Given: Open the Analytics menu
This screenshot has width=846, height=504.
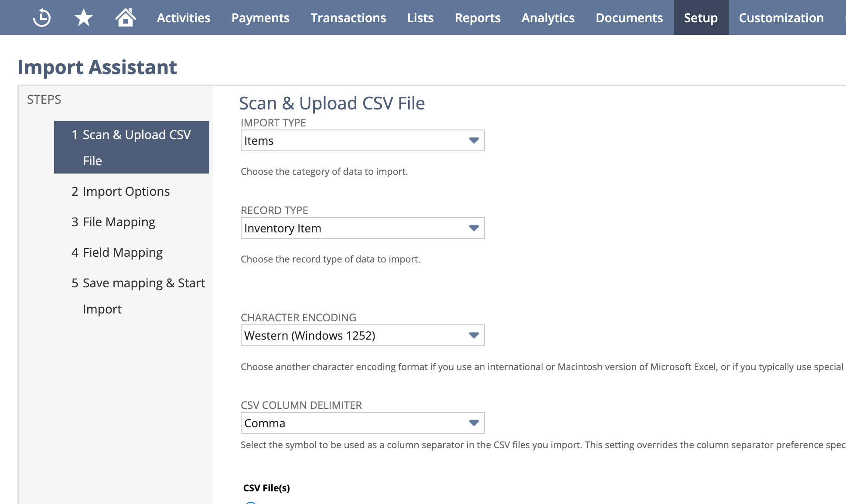Looking at the screenshot, I should coord(548,18).
